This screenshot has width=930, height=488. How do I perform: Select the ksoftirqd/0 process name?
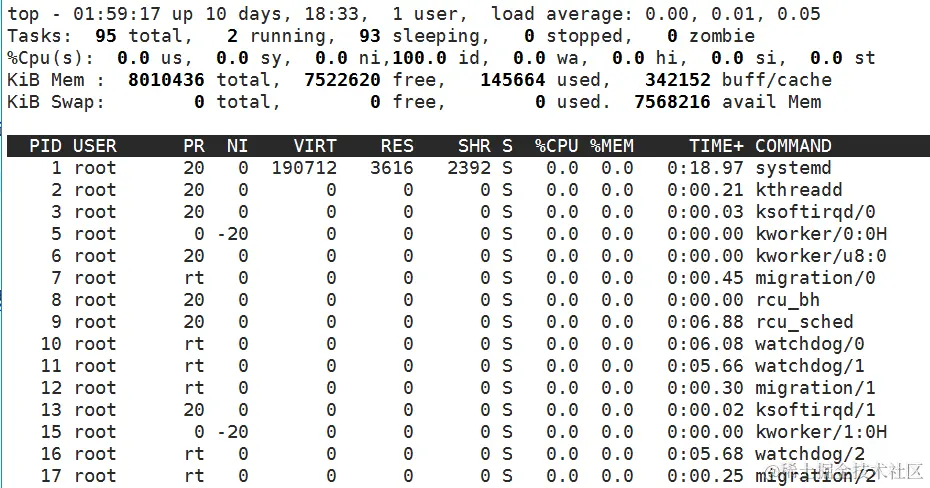tap(815, 212)
